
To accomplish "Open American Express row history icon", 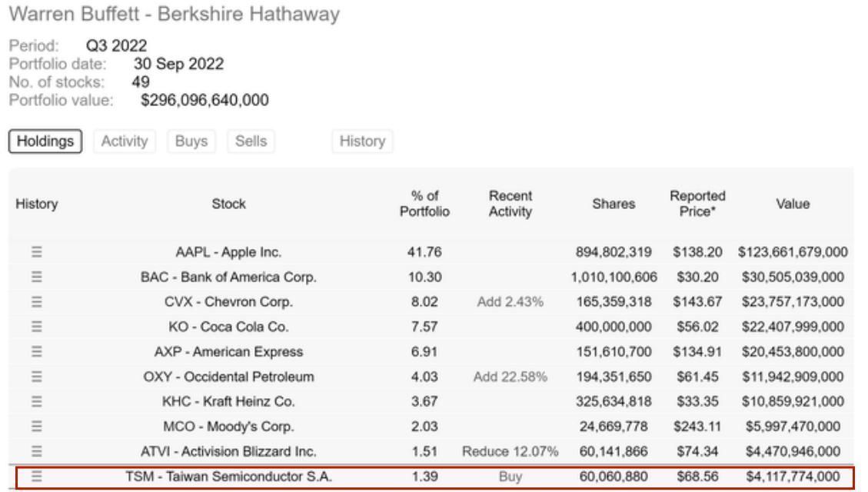I will pyautogui.click(x=36, y=352).
